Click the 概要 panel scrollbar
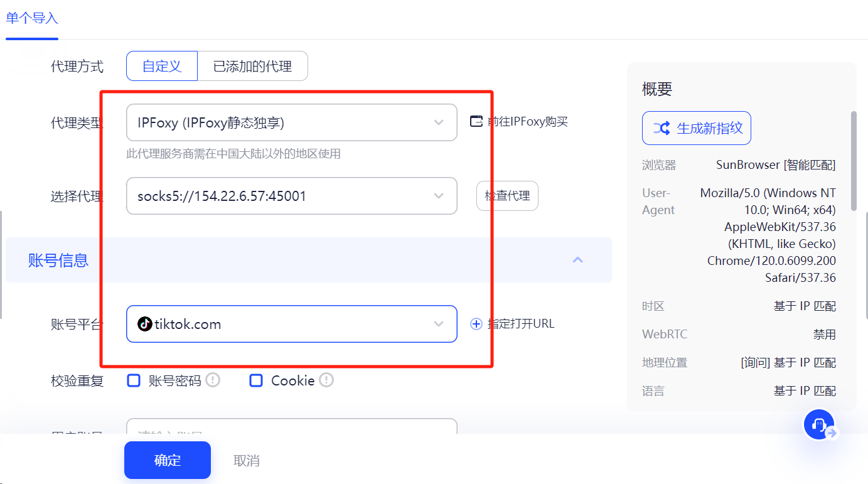 [x=854, y=161]
